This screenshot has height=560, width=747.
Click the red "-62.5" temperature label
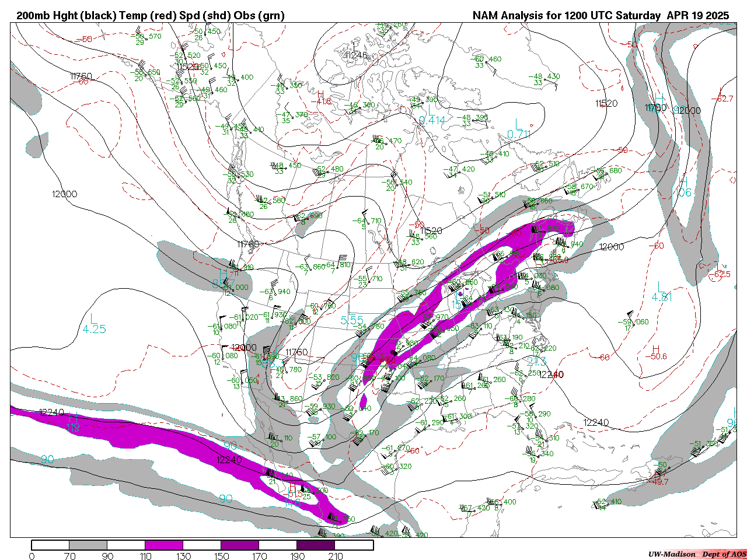pos(718,274)
